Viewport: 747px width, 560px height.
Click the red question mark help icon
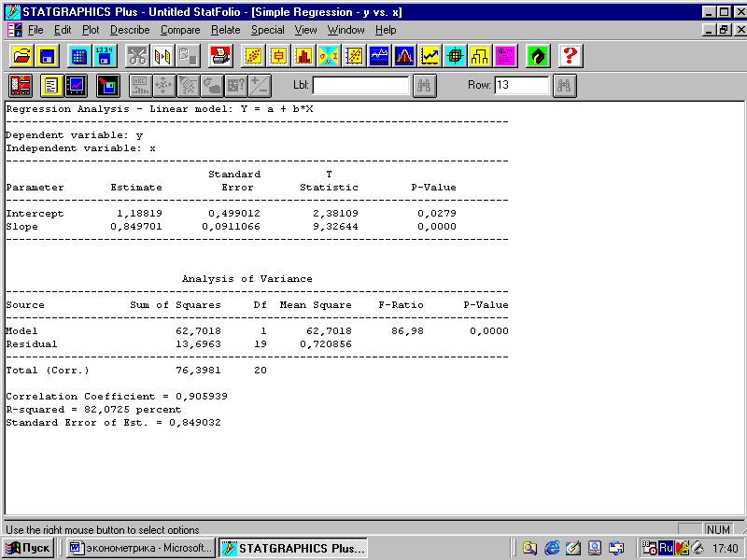(x=570, y=56)
